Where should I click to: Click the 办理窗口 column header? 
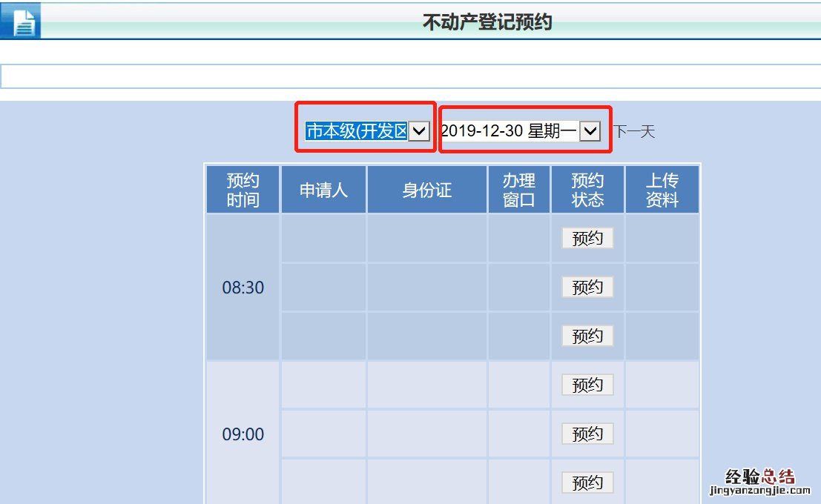point(518,190)
